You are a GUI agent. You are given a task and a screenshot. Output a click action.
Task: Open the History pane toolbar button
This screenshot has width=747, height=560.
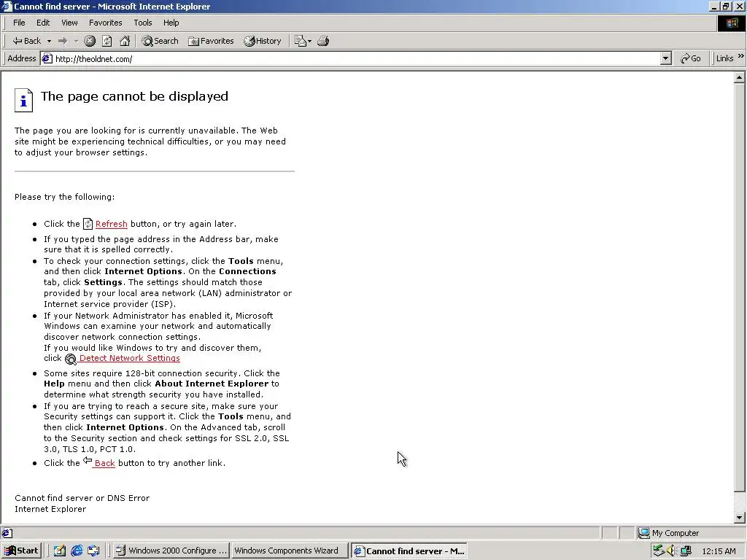(x=263, y=41)
